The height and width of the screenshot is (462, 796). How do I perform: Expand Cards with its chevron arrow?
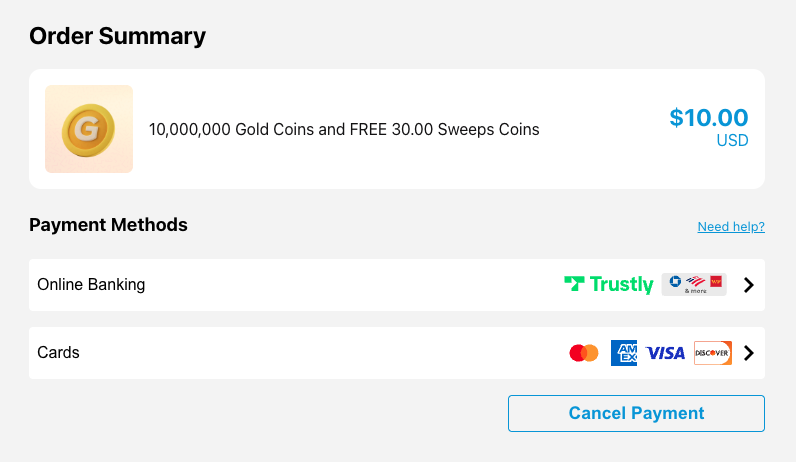[x=749, y=353]
